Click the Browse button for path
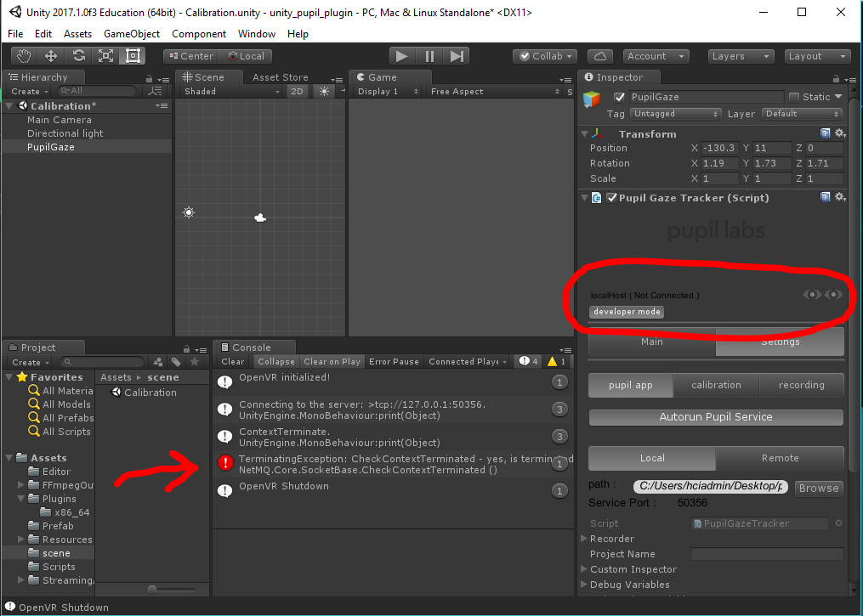Screen dimensions: 863x616 (x=819, y=488)
